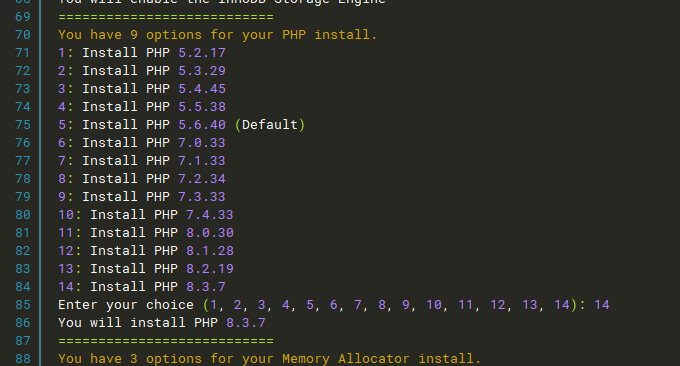This screenshot has width=680, height=366.
Task: Click option number '12:' on line 82
Action: click(70, 251)
